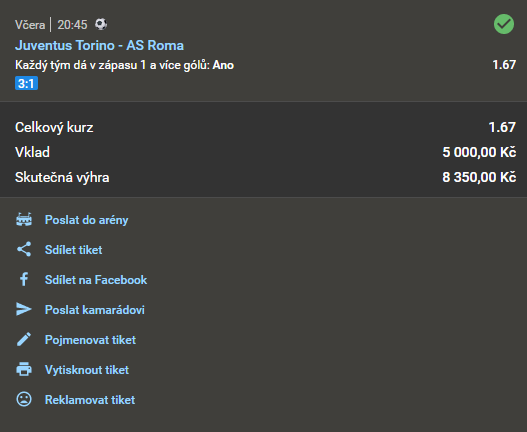
Task: Click the share icon next to Sdílet tiket
Action: click(x=24, y=249)
